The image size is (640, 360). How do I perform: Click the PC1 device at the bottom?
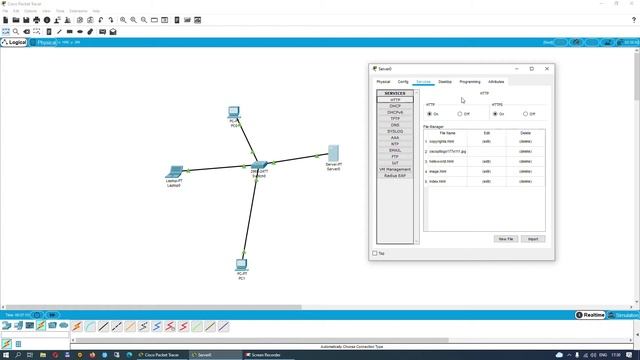click(x=242, y=264)
